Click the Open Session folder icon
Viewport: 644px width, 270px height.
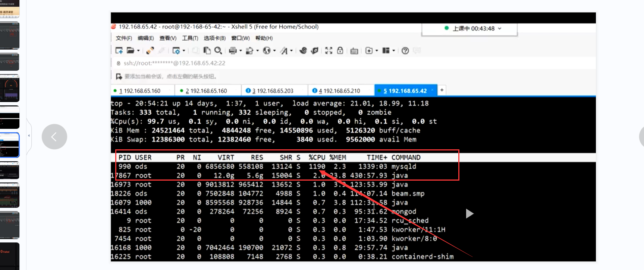tap(130, 50)
